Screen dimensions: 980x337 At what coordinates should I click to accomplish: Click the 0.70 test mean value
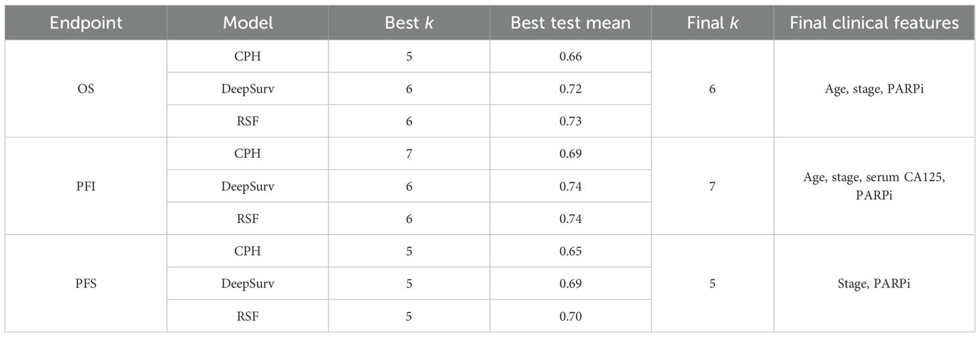(570, 316)
